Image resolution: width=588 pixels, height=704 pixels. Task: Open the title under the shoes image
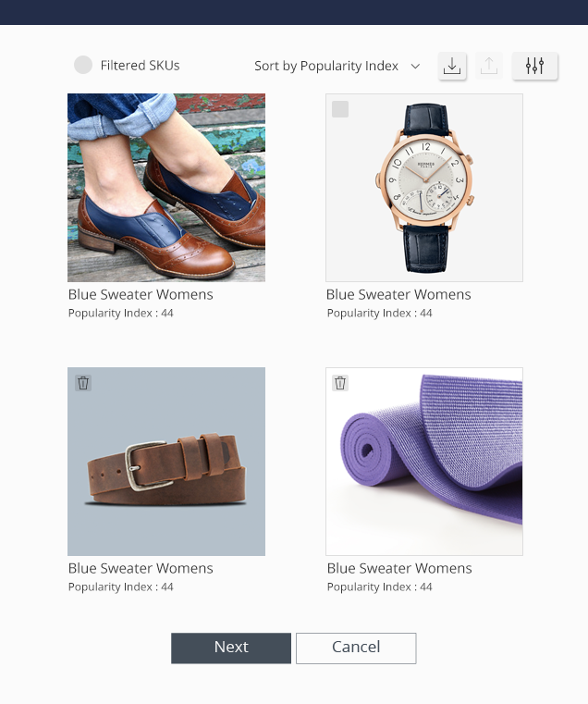tap(141, 294)
